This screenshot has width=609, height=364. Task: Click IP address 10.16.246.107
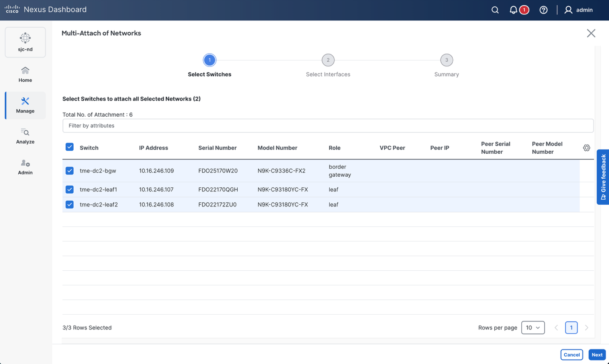click(156, 189)
